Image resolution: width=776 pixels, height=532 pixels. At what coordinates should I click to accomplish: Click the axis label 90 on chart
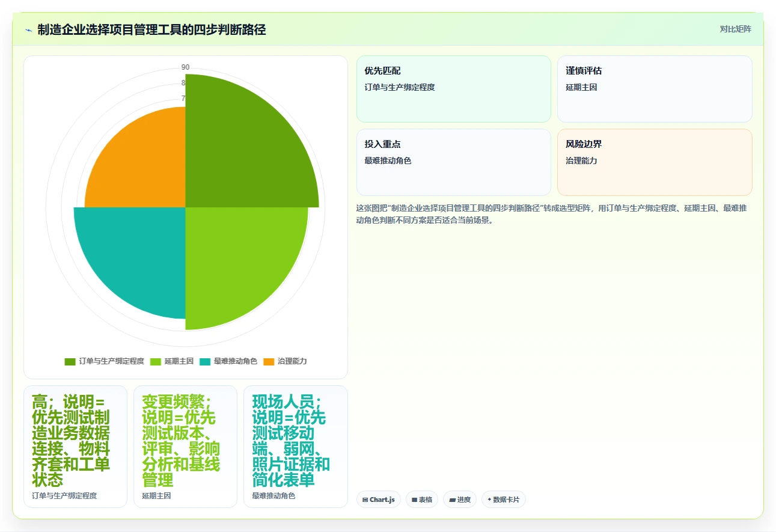[185, 67]
